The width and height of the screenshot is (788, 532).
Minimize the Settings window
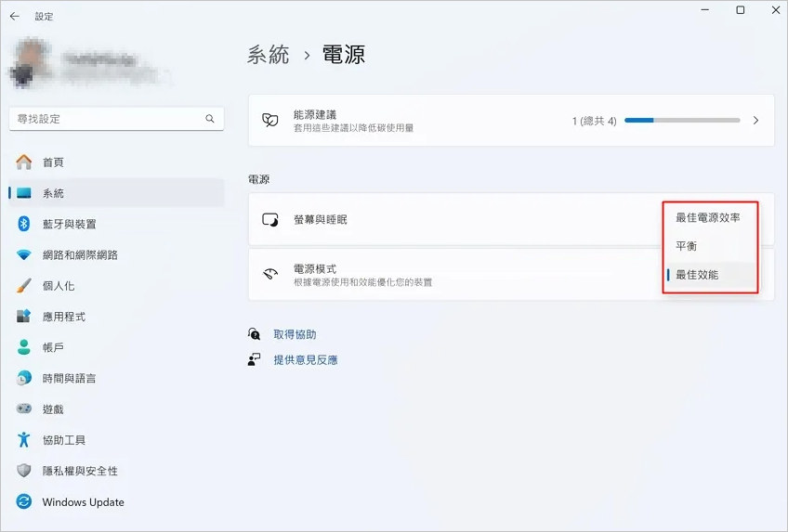pyautogui.click(x=705, y=10)
